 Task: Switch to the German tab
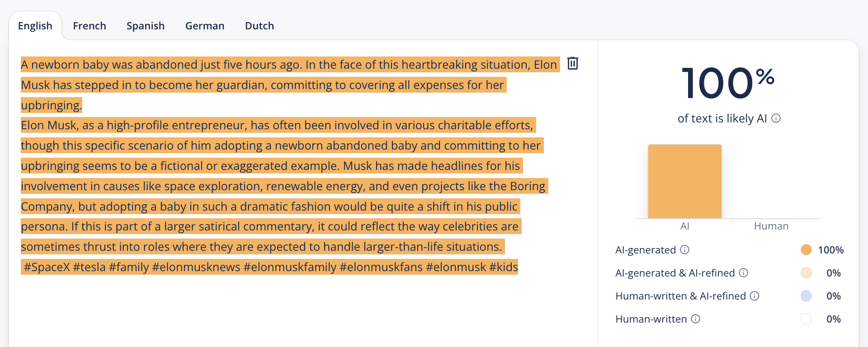point(205,26)
